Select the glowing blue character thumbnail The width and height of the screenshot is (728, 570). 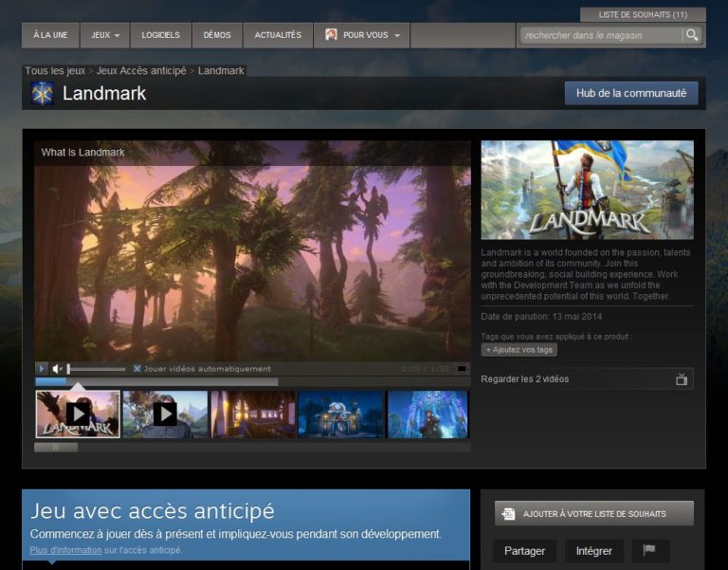coord(428,414)
